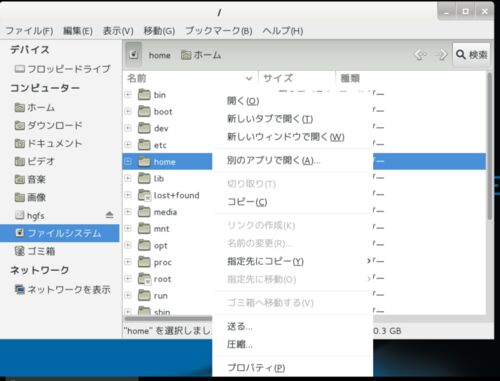Expand the etc folder tree node
The image size is (500, 381).
pos(128,145)
